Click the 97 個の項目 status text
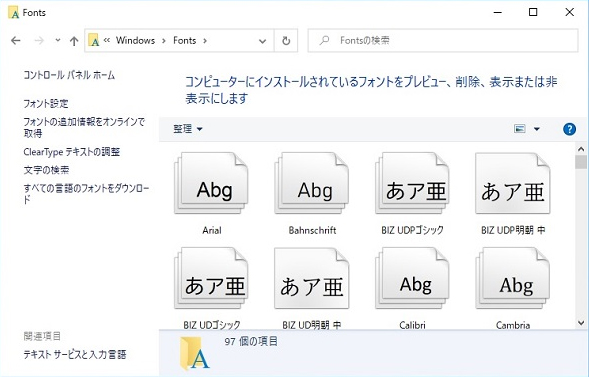The width and height of the screenshot is (589, 377). [x=251, y=341]
